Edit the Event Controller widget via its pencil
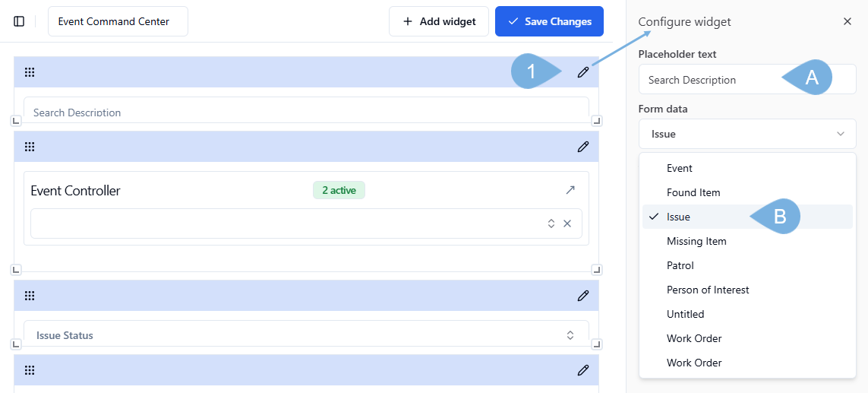The width and height of the screenshot is (868, 393). tap(583, 147)
